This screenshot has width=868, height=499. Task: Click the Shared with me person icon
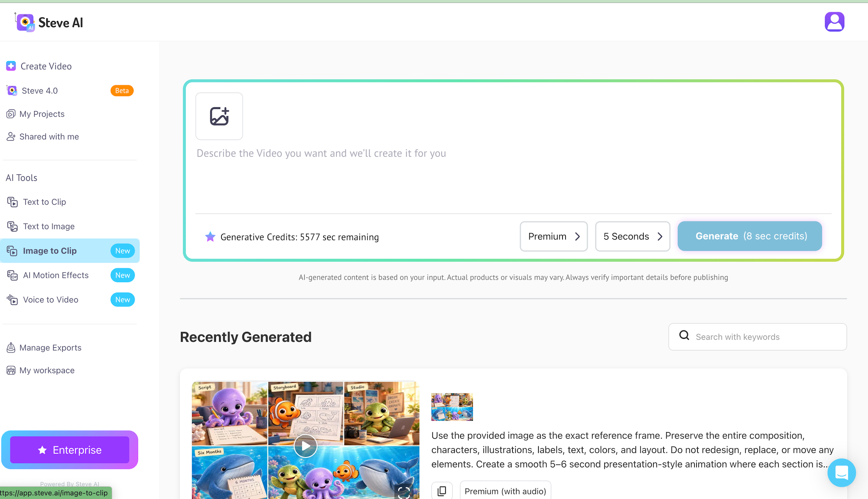[11, 137]
